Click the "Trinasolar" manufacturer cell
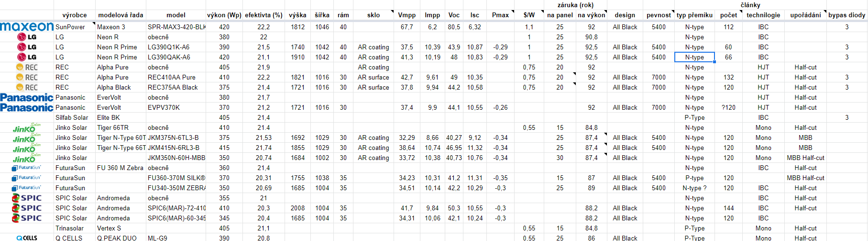 tap(69, 228)
